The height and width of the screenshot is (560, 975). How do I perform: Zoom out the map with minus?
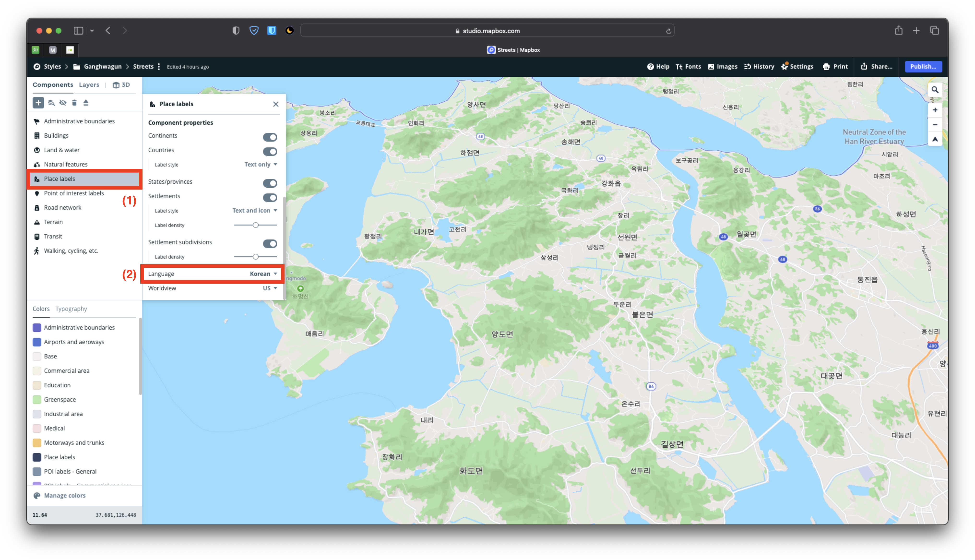coord(935,125)
